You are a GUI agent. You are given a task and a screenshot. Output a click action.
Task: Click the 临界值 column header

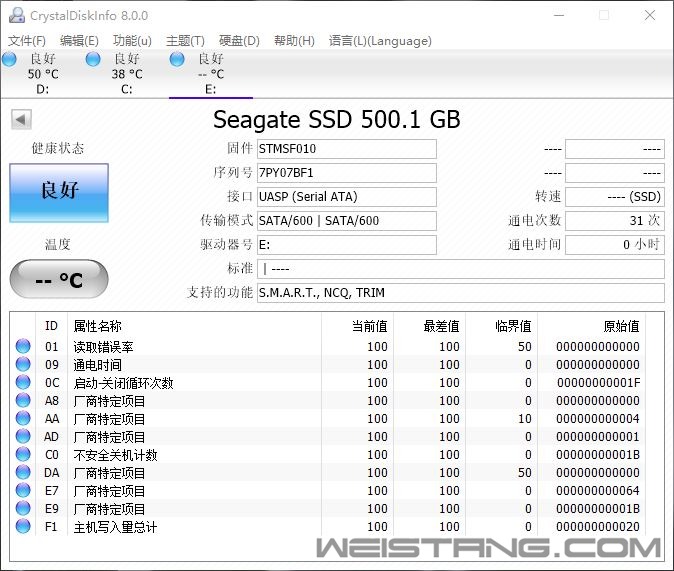coord(513,326)
